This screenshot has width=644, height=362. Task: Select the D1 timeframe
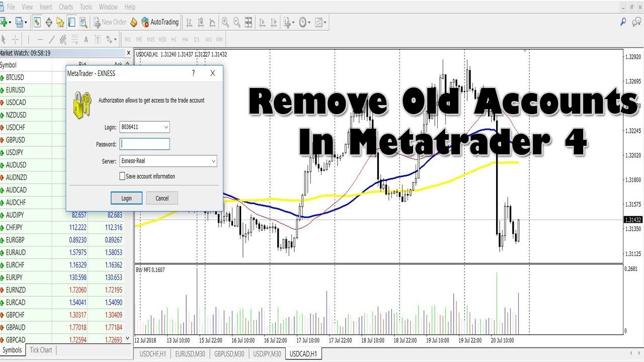[x=197, y=39]
